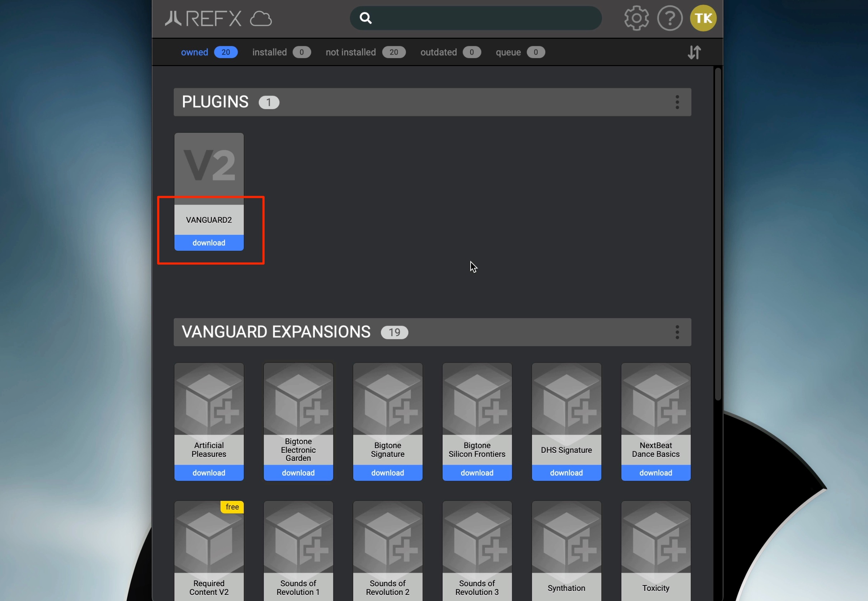Download NextBeat Dance Basics expansion

pyautogui.click(x=656, y=473)
